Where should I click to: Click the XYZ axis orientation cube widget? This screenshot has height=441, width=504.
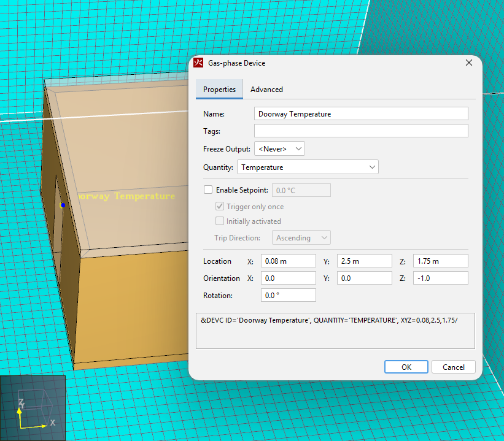pos(33,408)
